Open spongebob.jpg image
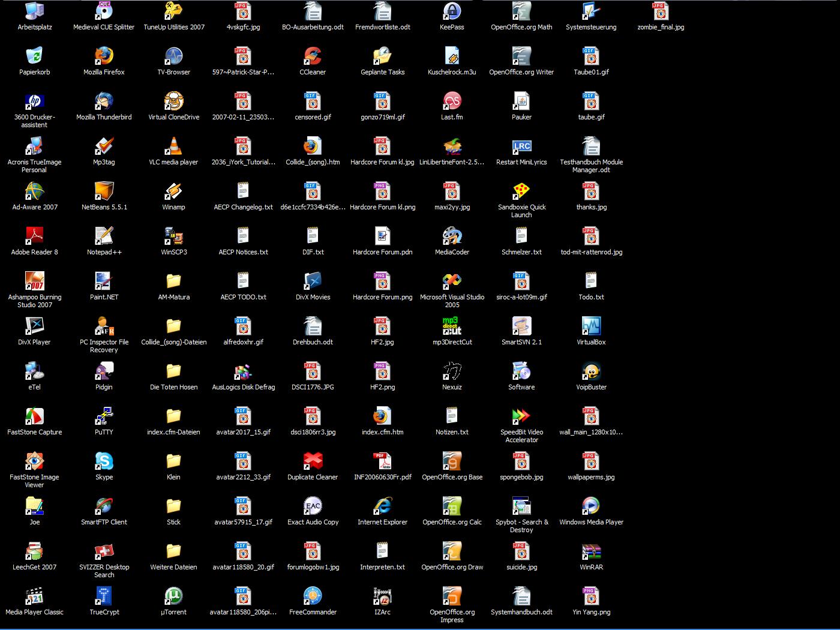The height and width of the screenshot is (630, 840). click(x=522, y=461)
